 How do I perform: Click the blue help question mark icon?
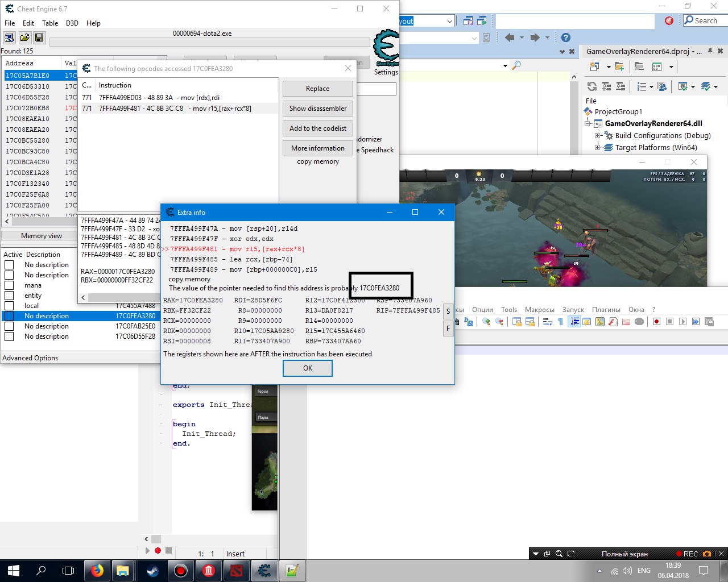(565, 38)
